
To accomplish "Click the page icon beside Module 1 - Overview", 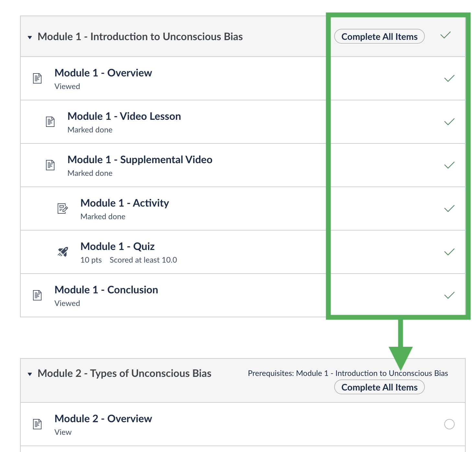I will [x=38, y=78].
